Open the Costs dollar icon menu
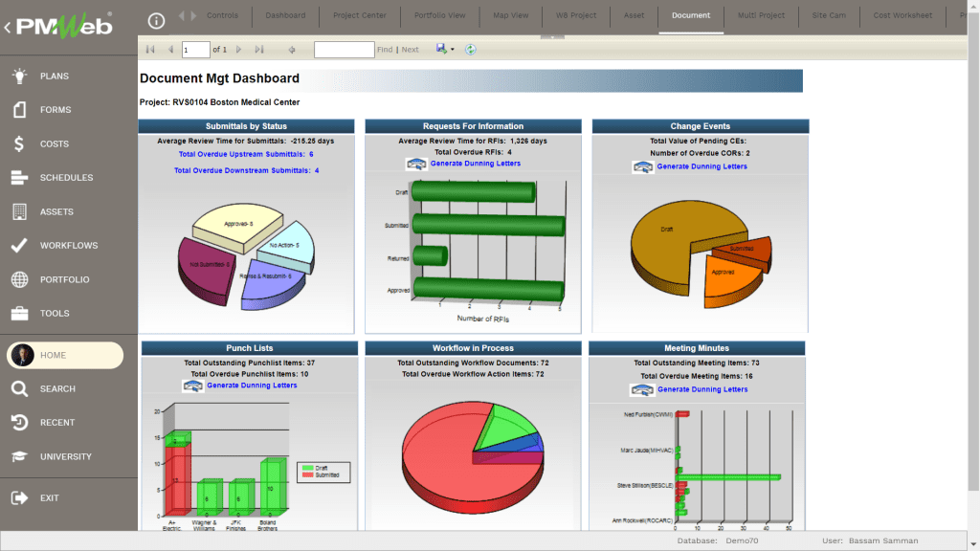Image resolution: width=980 pixels, height=551 pixels. (x=20, y=144)
